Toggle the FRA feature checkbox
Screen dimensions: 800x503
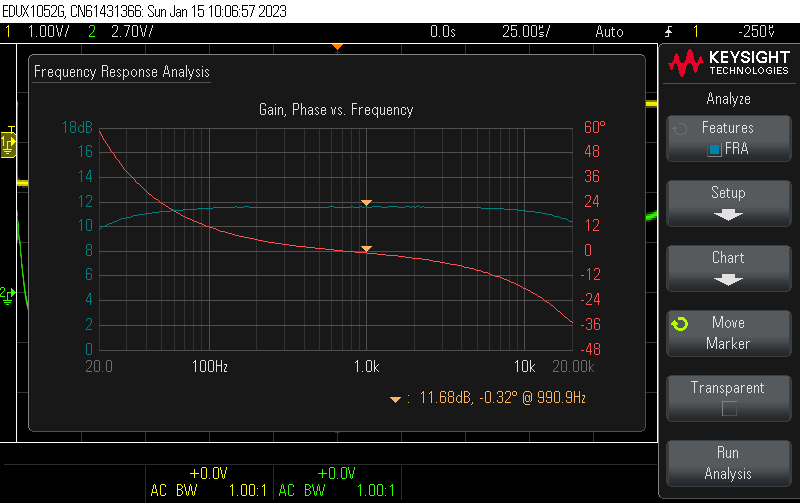(x=714, y=149)
